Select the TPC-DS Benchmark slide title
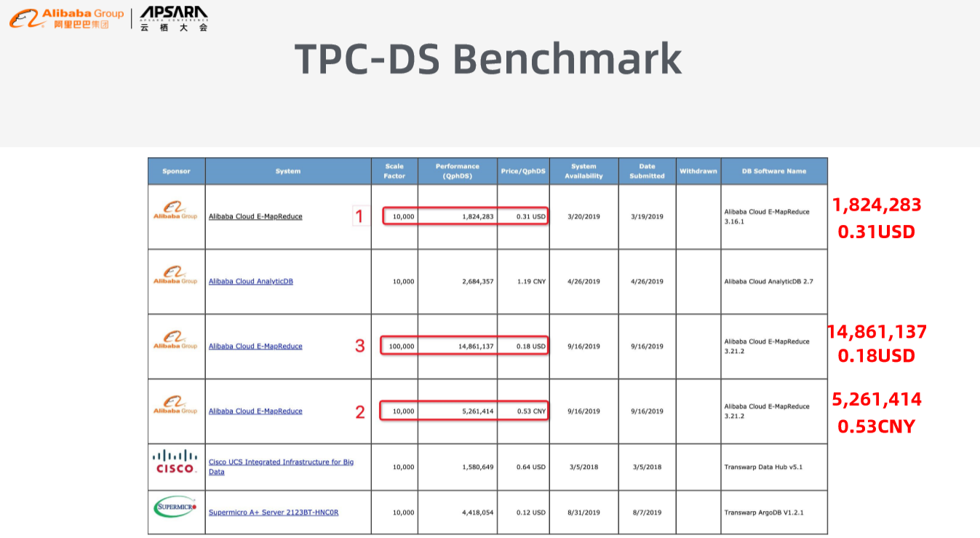Screen dimensions: 980x538 click(x=488, y=59)
